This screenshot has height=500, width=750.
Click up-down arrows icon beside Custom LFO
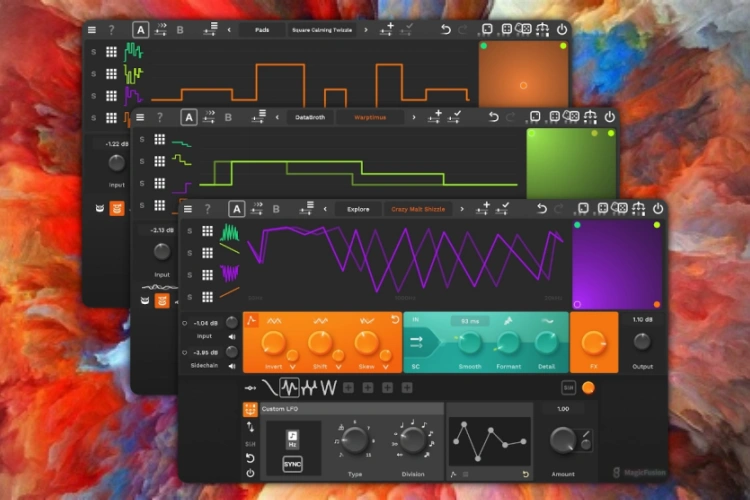(x=250, y=427)
